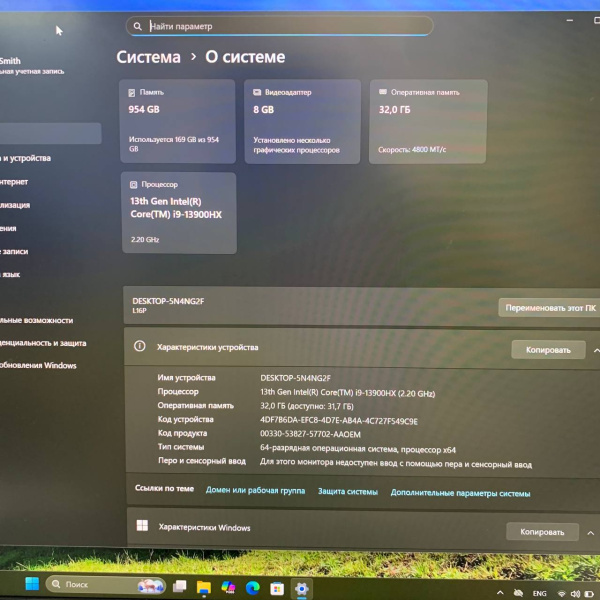The height and width of the screenshot is (600, 600).
Task: Open the 'Память' 954 GB storage card
Action: (178, 121)
